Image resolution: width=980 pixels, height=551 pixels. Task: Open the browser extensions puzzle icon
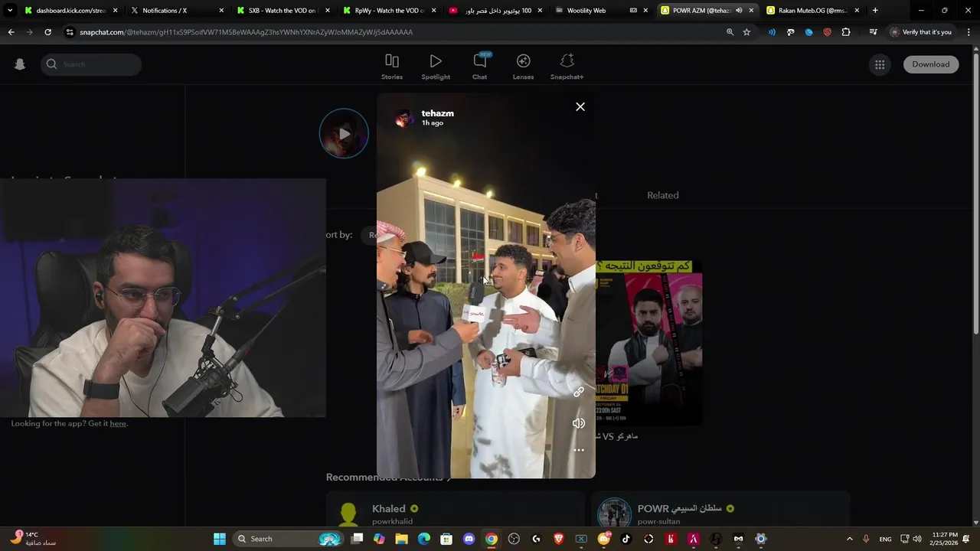coord(846,32)
